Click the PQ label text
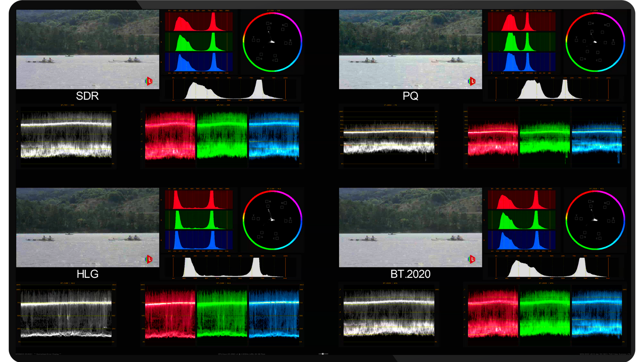The height and width of the screenshot is (362, 644). click(x=410, y=96)
